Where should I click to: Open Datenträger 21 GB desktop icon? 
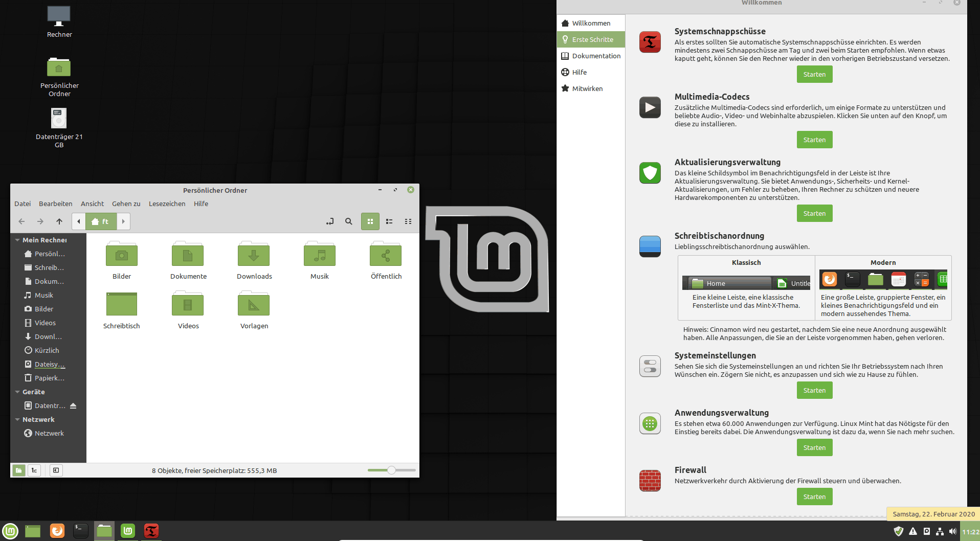pos(59,127)
